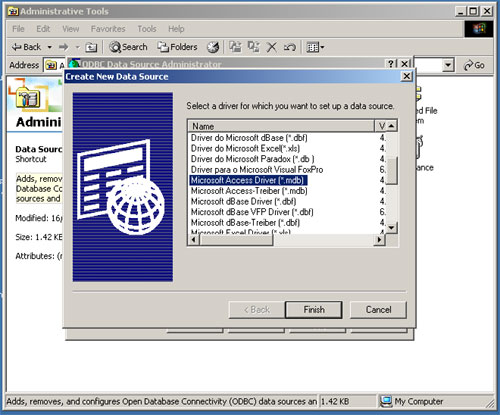500x415 pixels.
Task: Open the Edit menu
Action: pos(43,29)
